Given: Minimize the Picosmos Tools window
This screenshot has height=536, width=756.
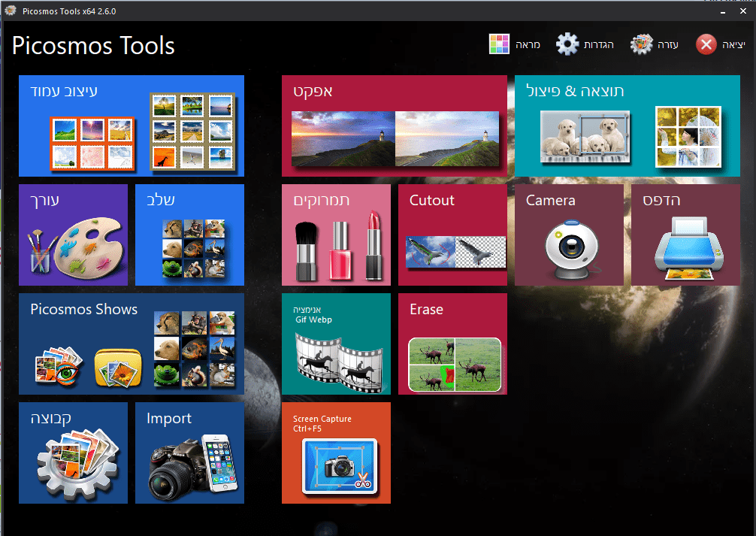Looking at the screenshot, I should [723, 11].
